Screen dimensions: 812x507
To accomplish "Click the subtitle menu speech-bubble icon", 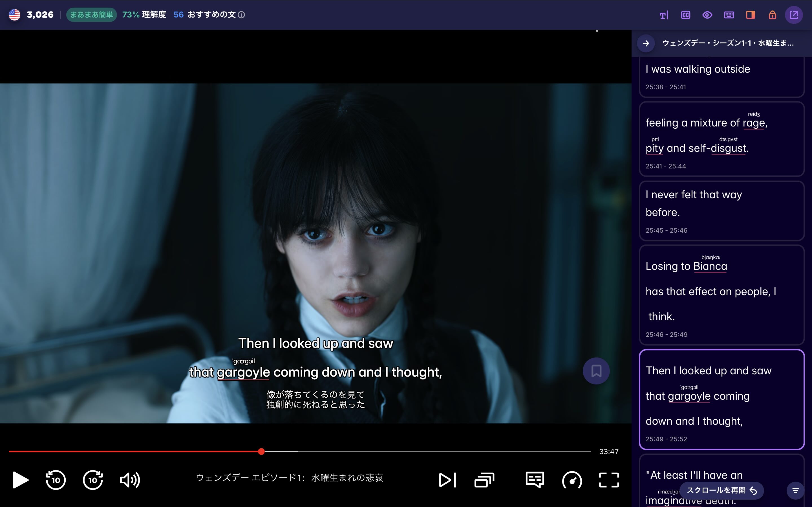I will tap(534, 479).
